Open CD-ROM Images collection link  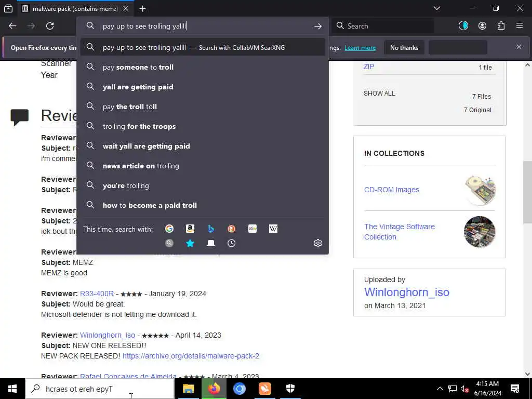392,190
